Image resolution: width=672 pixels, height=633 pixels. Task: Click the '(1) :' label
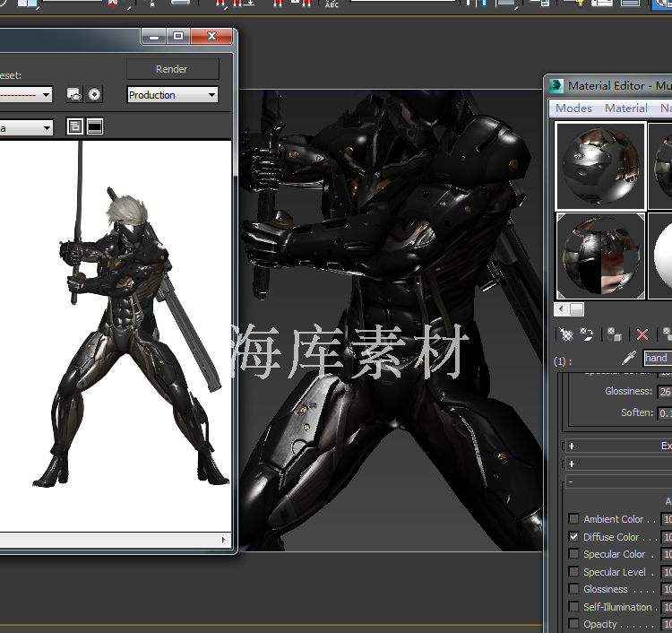(563, 361)
